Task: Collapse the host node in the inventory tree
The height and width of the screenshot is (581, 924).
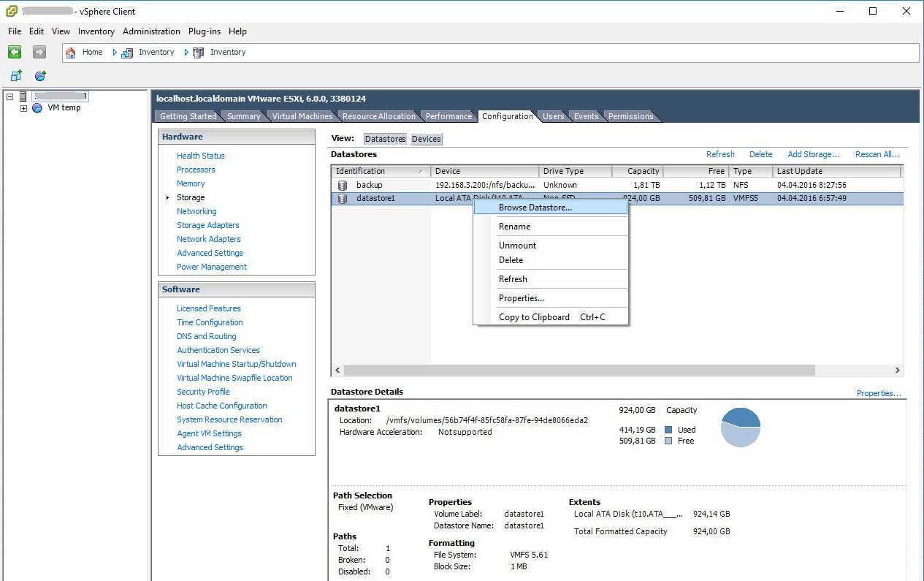Action: (x=9, y=96)
